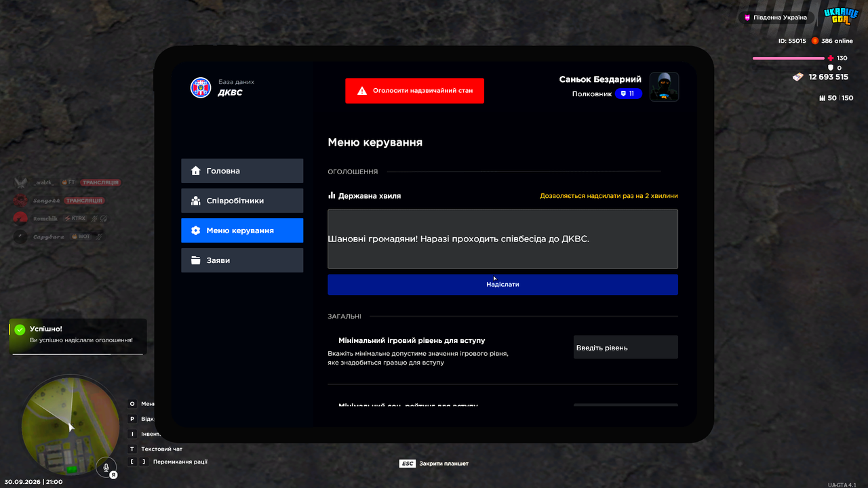Click the Успішно! notification
Image resolution: width=868 pixels, height=488 pixels.
(77, 336)
